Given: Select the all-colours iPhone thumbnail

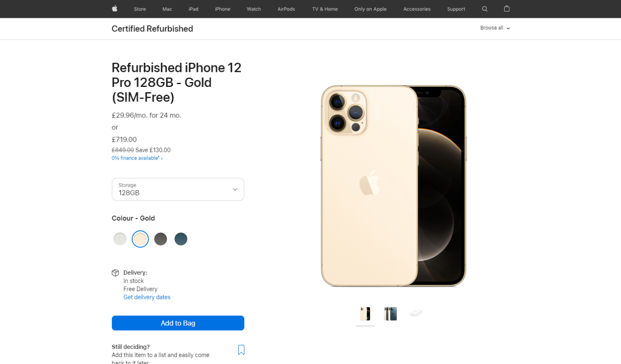Looking at the screenshot, I should 390,313.
